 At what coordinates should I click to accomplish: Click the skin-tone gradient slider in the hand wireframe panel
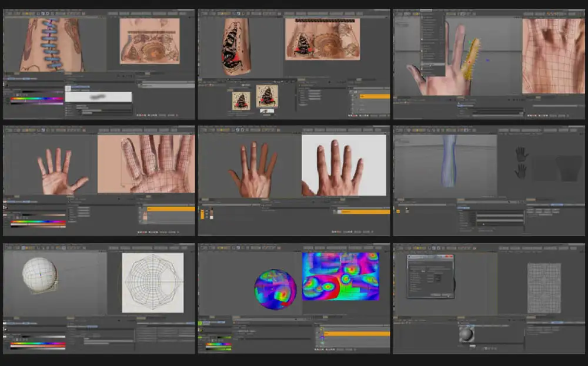point(38,226)
